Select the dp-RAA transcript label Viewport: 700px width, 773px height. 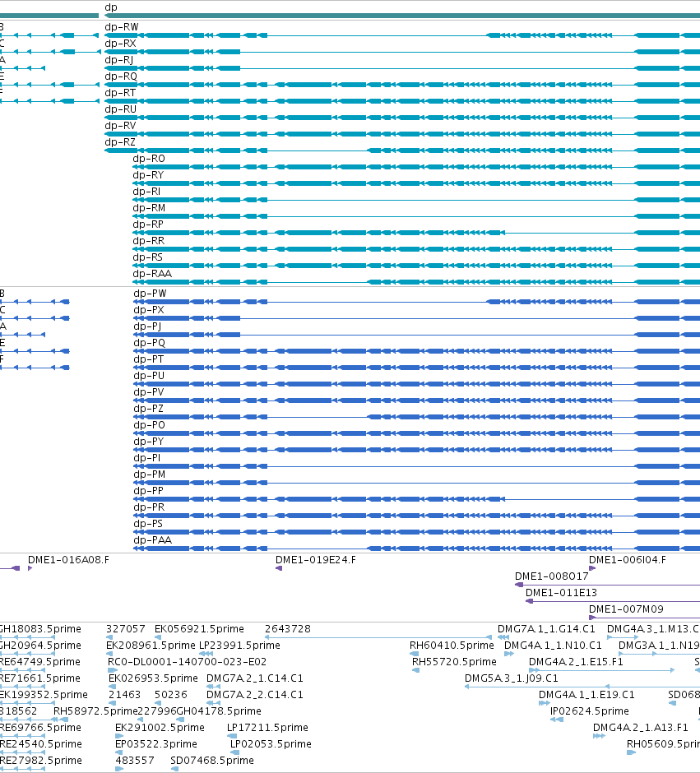pos(152,274)
